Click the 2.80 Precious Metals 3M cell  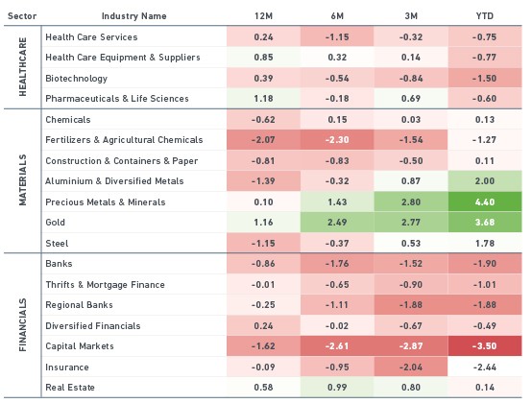pyautogui.click(x=411, y=202)
